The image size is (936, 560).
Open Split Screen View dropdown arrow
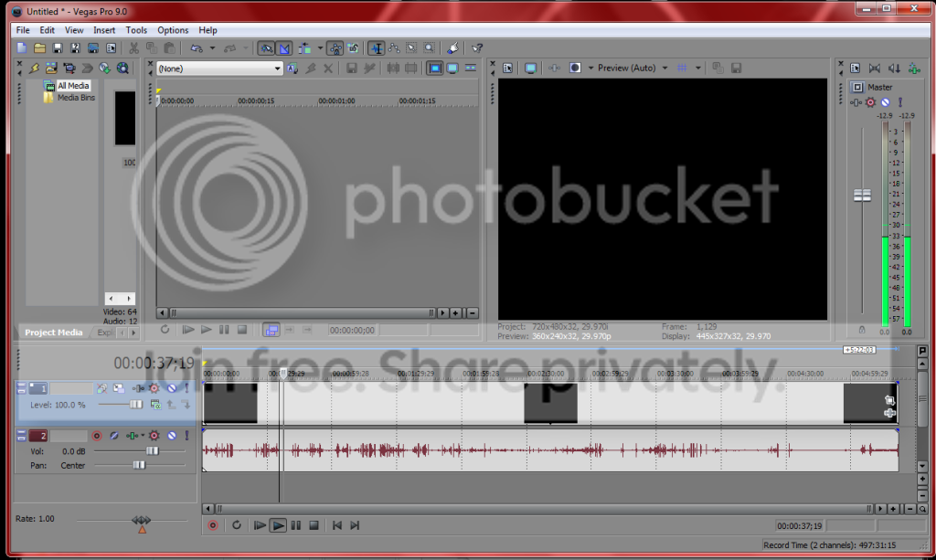(x=591, y=68)
